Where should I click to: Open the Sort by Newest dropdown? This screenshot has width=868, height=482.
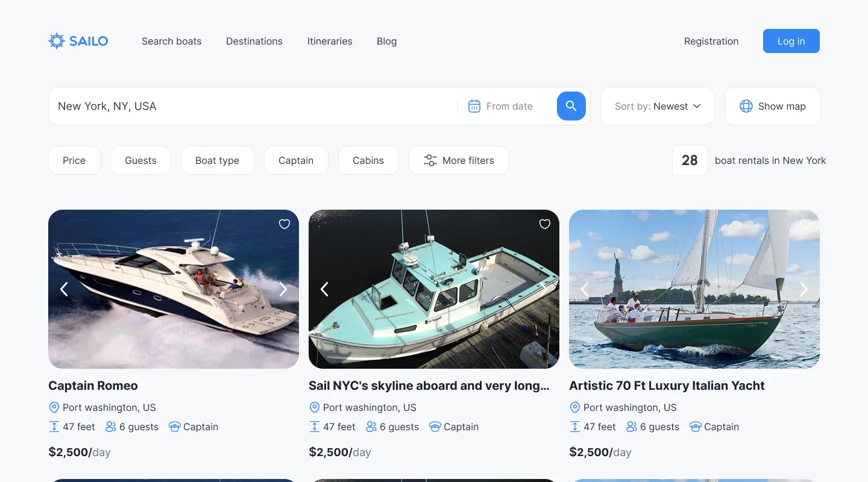[x=658, y=106]
